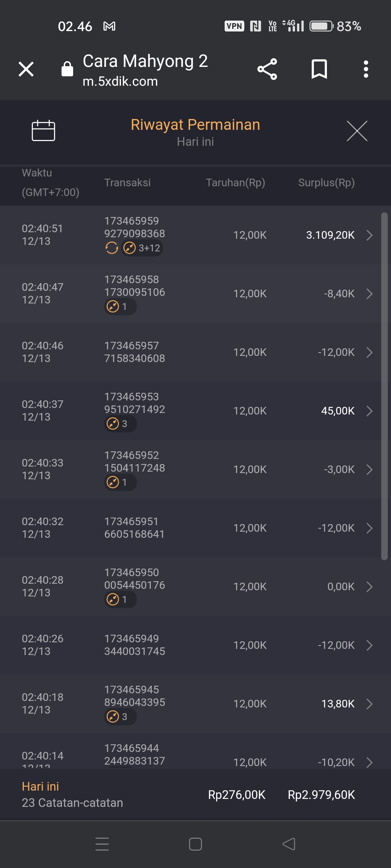
Task: Expand details for the 3.109,20K surplus row
Action: pyautogui.click(x=369, y=235)
